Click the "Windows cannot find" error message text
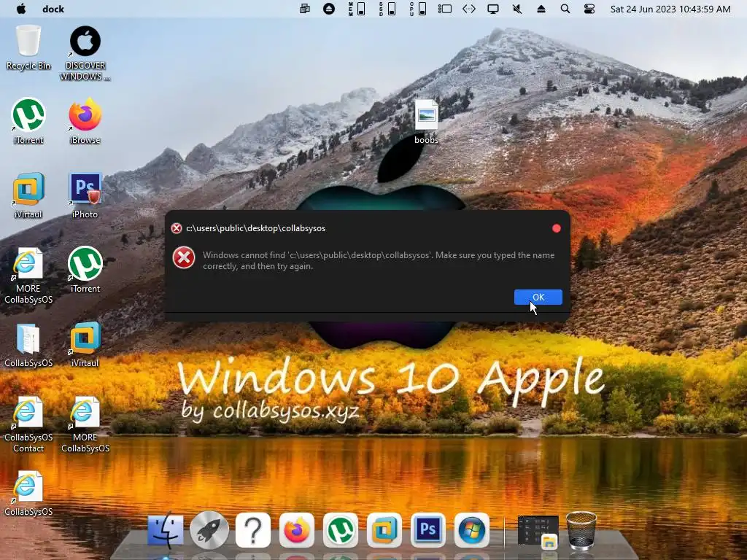 pos(379,260)
